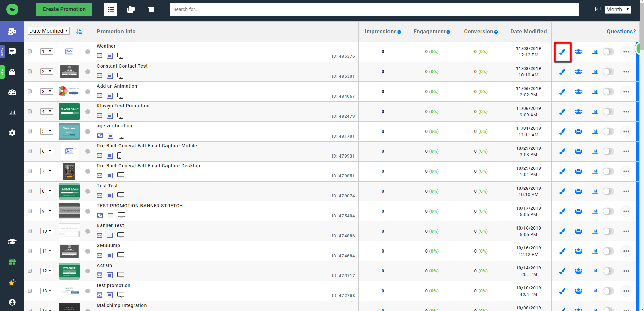Select the list view button in top bar
The height and width of the screenshot is (311, 644).
pyautogui.click(x=111, y=9)
